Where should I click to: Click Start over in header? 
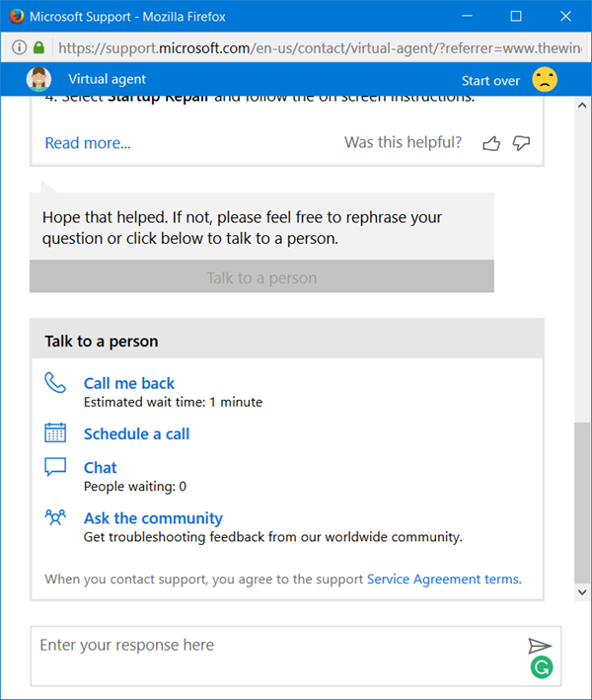(490, 80)
